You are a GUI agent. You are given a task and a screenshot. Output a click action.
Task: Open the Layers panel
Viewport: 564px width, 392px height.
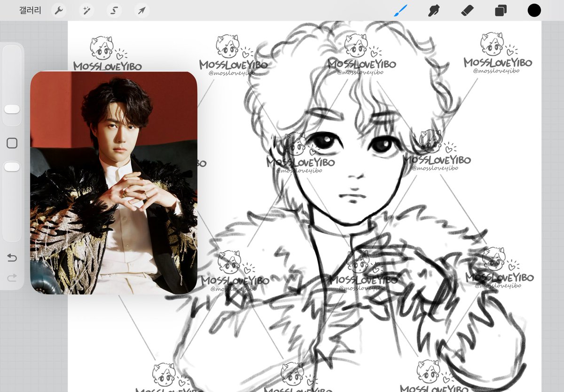coord(501,10)
